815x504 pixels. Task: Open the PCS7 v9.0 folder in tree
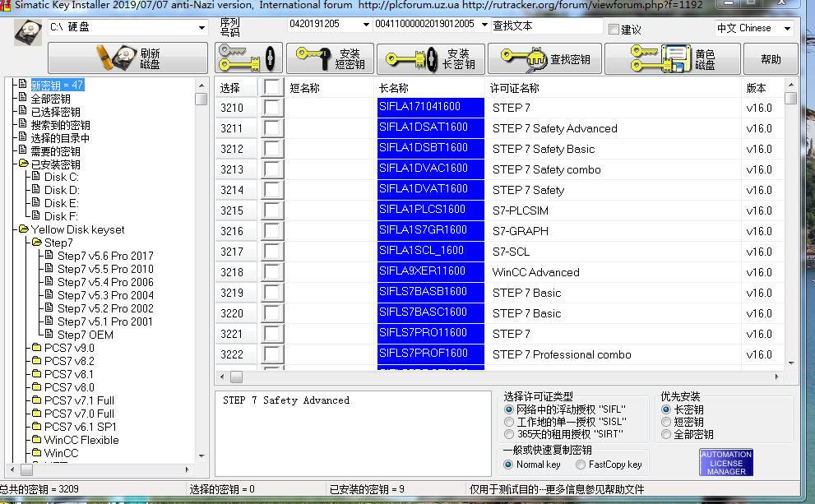[x=69, y=348]
